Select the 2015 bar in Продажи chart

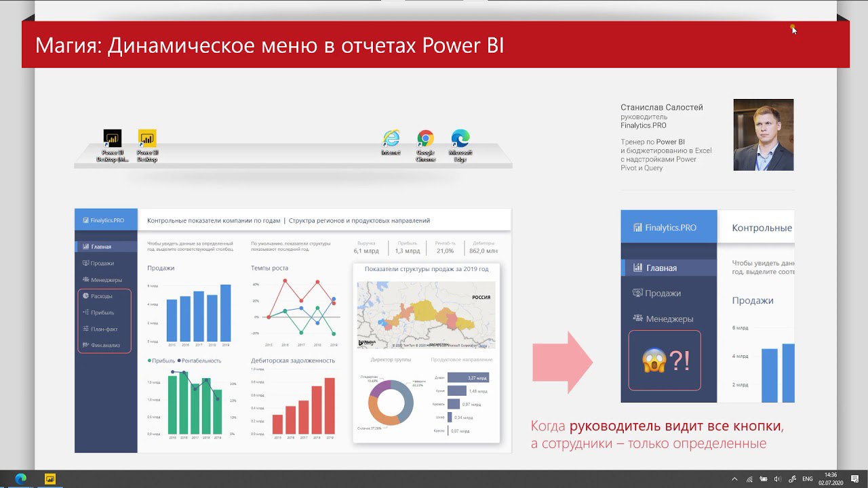172,321
